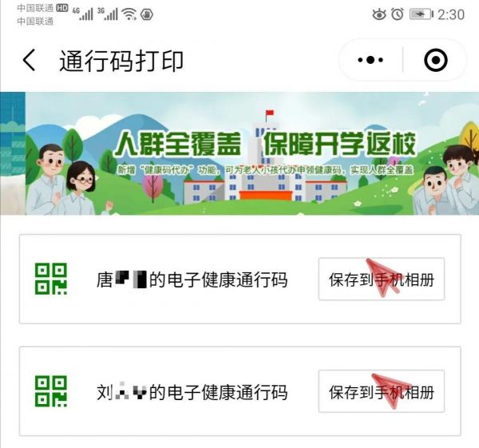Screen dimensions: 479x448
Task: Tap the Wi-Fi signal status icon
Action: (x=129, y=14)
